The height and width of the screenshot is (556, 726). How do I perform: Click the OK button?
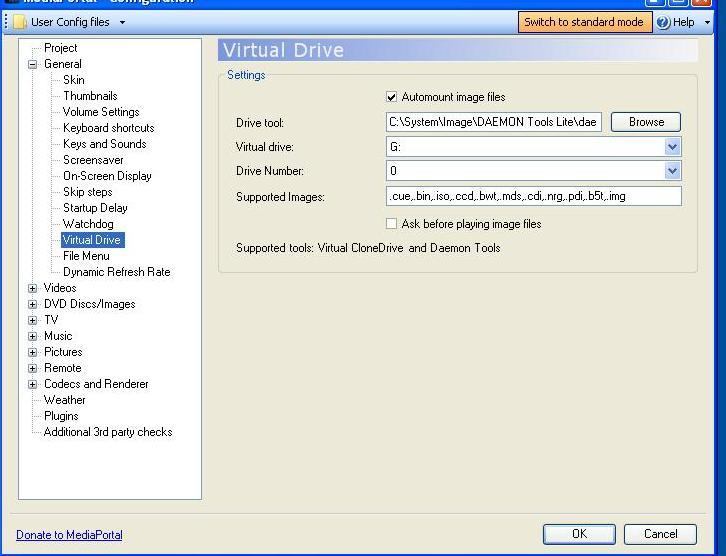click(x=579, y=534)
